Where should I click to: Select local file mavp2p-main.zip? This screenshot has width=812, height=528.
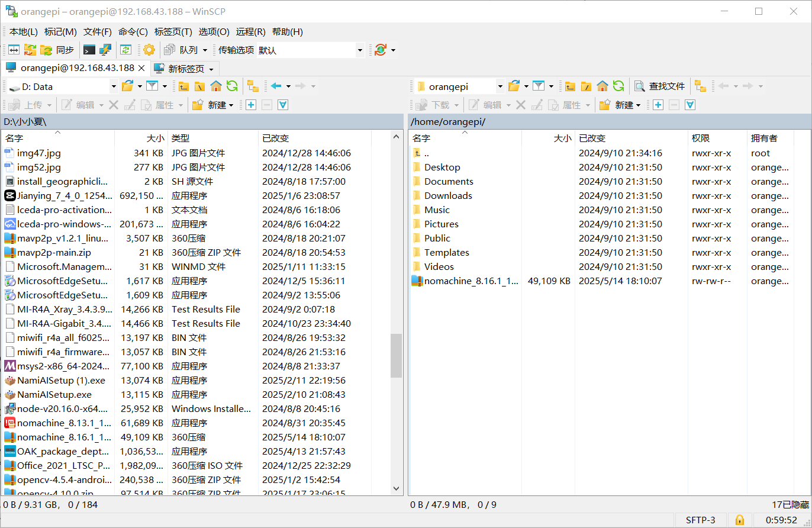coord(54,253)
